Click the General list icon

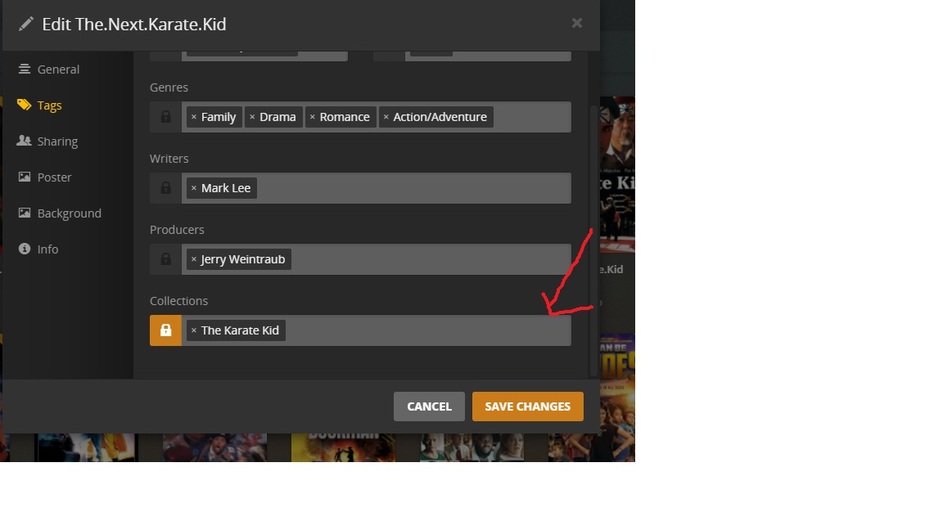[x=24, y=69]
